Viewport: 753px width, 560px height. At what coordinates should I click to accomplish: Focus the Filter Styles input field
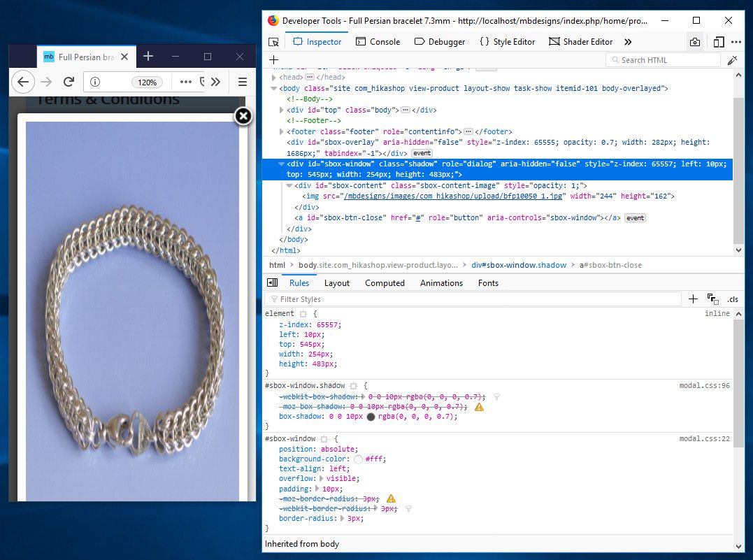click(475, 299)
